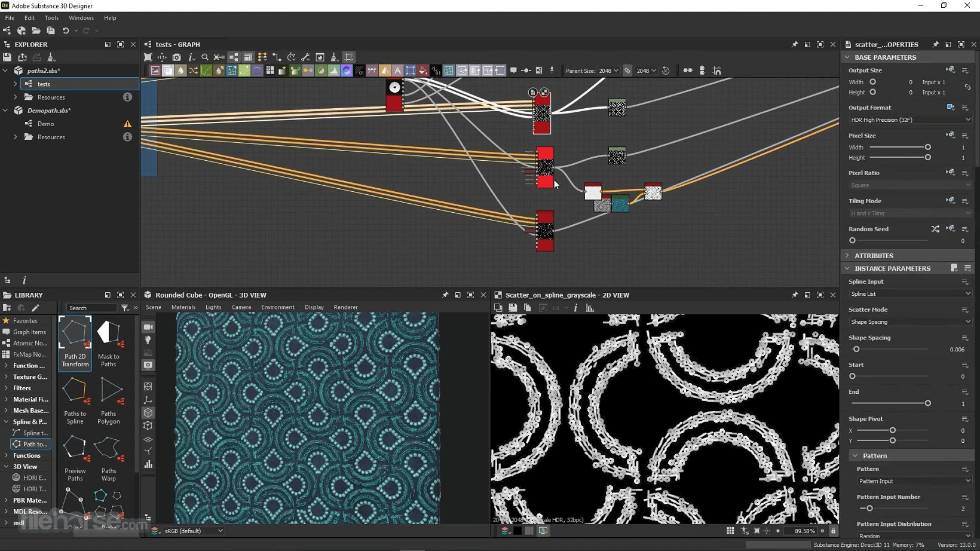
Task: Open the File menu
Action: click(10, 18)
